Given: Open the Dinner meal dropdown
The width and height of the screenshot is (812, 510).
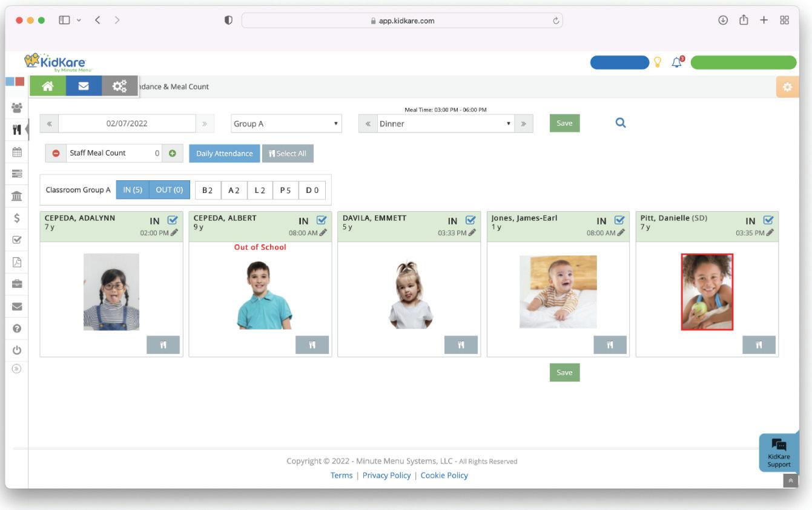Looking at the screenshot, I should pos(445,123).
